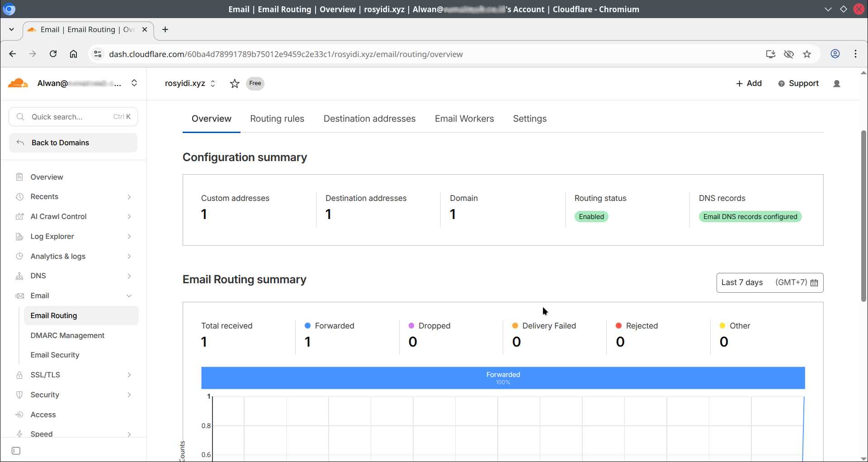Open Support help menu
Image resolution: width=868 pixels, height=462 pixels.
(798, 84)
